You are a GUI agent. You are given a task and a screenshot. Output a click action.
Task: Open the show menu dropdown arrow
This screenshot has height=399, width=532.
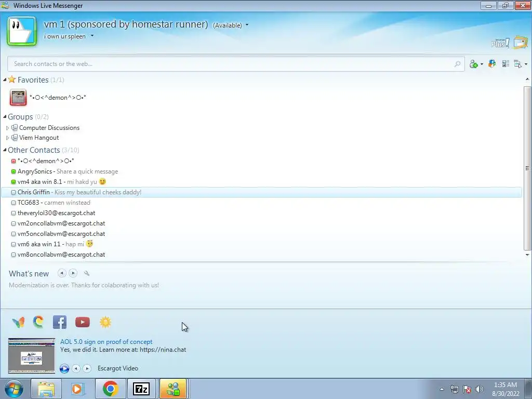526,64
